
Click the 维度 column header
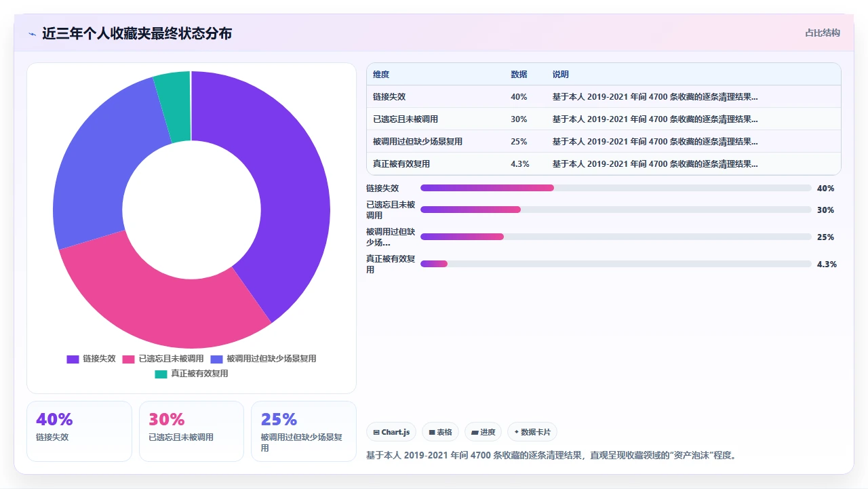pyautogui.click(x=381, y=75)
